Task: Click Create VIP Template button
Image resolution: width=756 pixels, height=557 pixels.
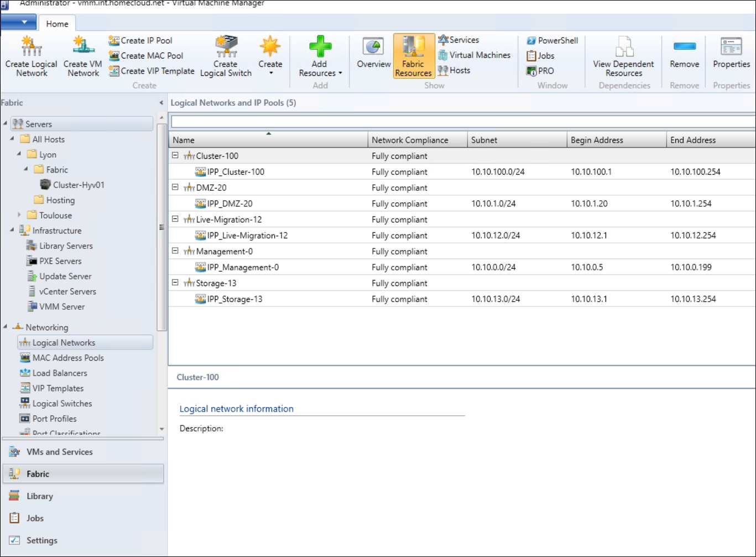Action: pyautogui.click(x=152, y=71)
